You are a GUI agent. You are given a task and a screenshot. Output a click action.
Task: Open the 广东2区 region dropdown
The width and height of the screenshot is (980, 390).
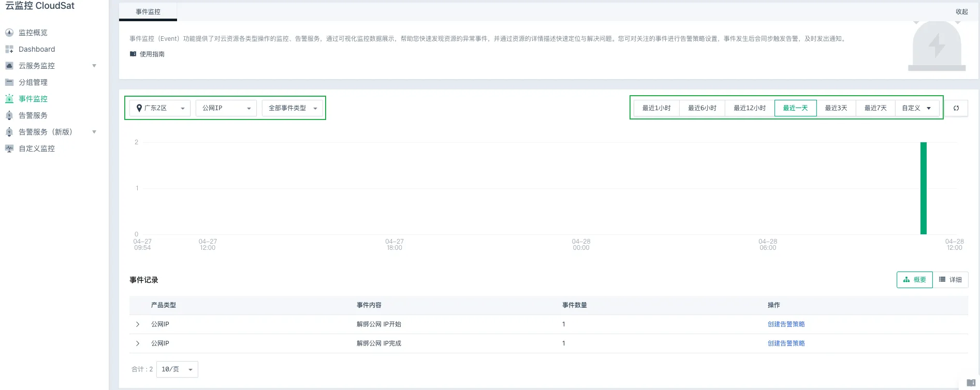pyautogui.click(x=160, y=108)
